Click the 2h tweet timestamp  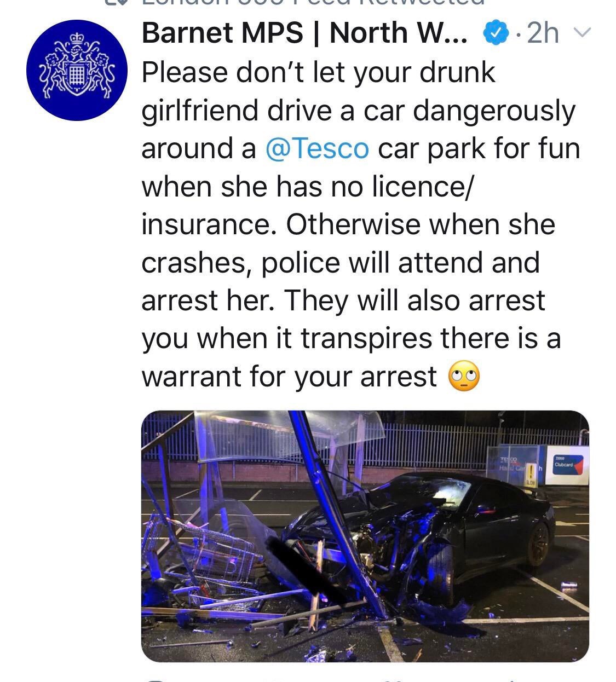coord(542,34)
